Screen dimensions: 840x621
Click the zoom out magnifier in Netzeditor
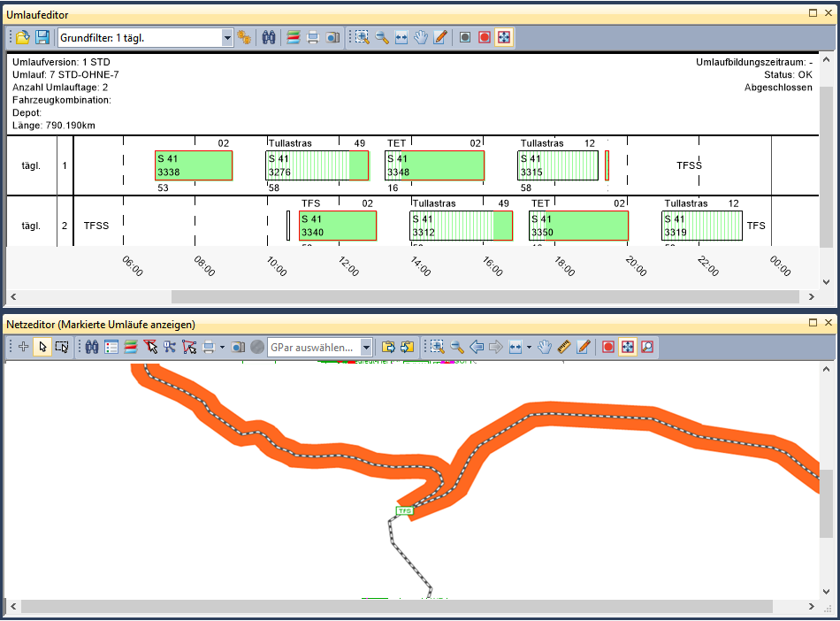click(456, 347)
